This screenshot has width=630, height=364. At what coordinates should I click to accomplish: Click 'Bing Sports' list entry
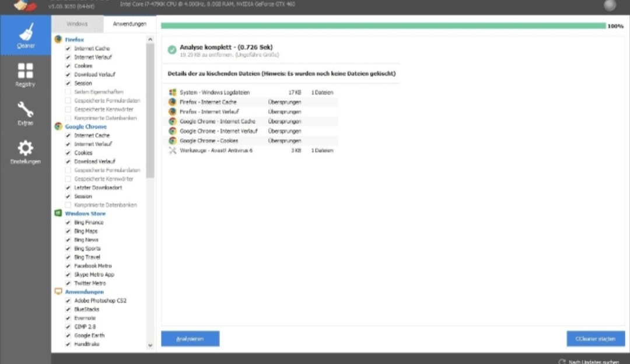click(x=87, y=249)
